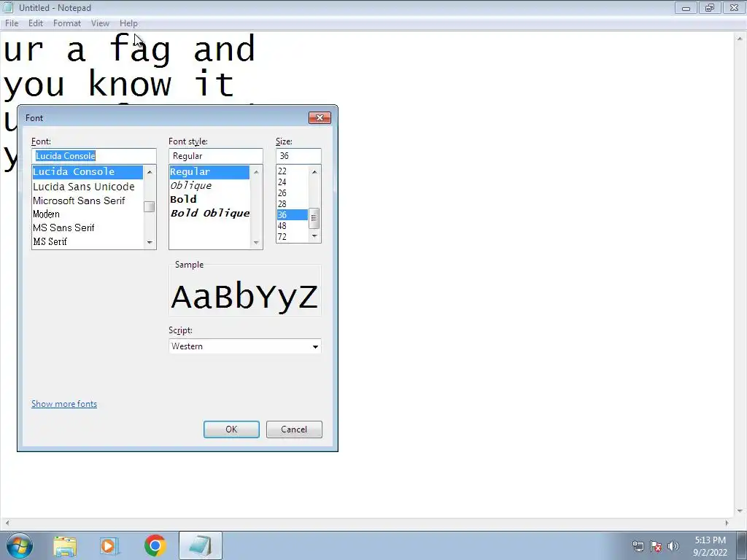Select Regular font style
This screenshot has width=747, height=560.
[x=209, y=172]
